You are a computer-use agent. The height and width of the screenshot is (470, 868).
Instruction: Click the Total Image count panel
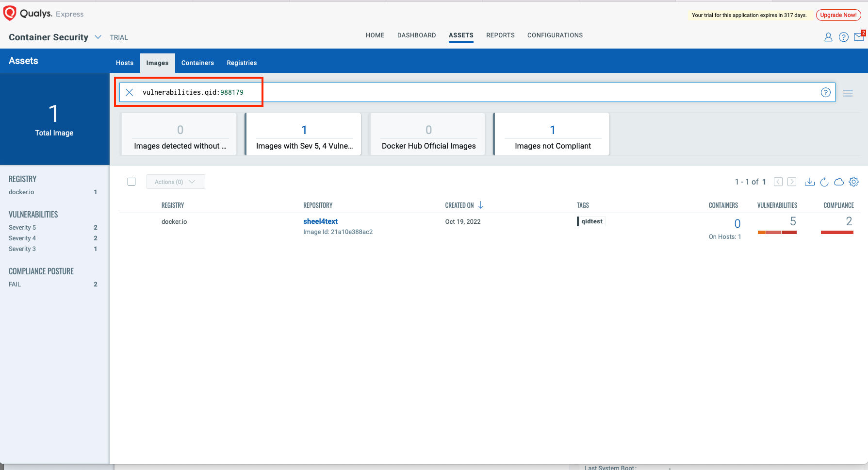[x=54, y=119]
